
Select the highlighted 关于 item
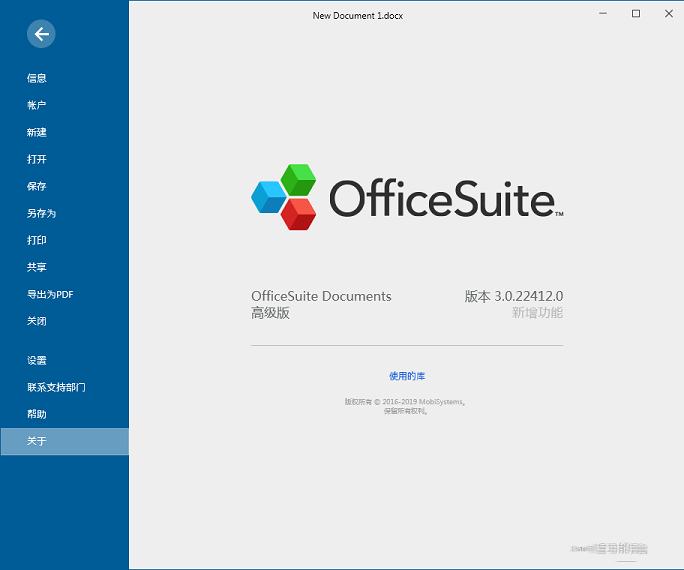click(37, 441)
